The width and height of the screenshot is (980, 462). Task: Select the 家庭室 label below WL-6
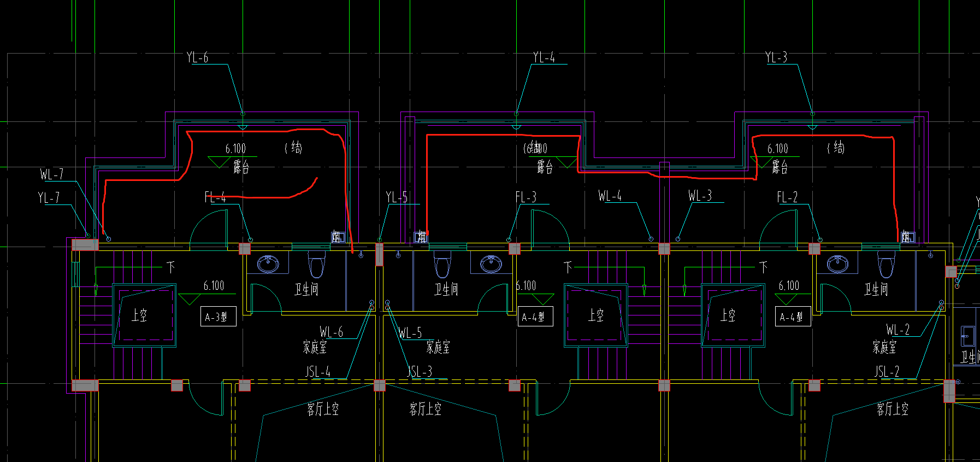click(x=315, y=347)
